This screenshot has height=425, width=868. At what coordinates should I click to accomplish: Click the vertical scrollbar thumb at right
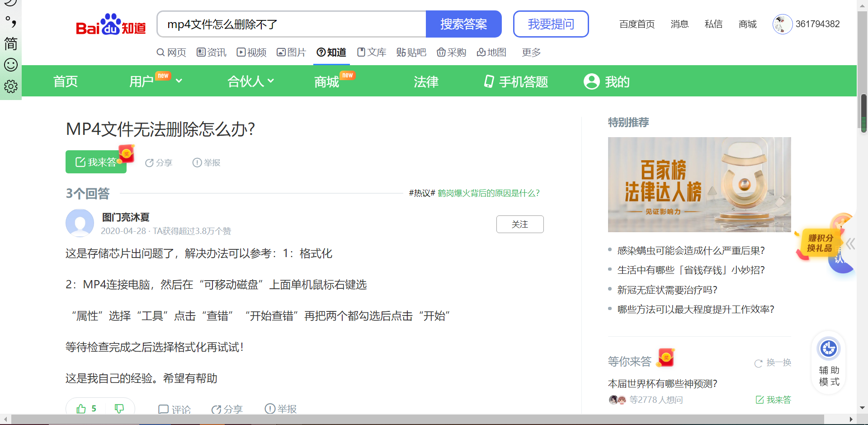[863, 113]
